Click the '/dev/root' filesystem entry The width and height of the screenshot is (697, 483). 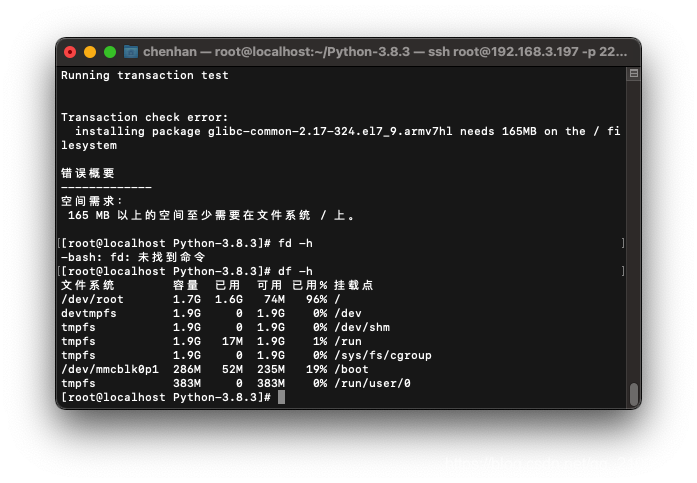click(x=92, y=299)
